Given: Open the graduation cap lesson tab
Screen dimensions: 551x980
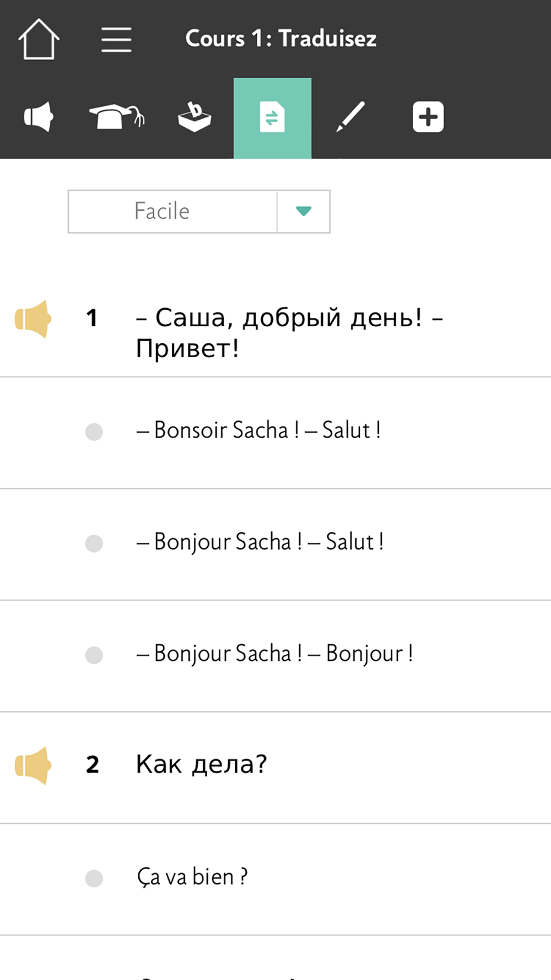Looking at the screenshot, I should [117, 117].
